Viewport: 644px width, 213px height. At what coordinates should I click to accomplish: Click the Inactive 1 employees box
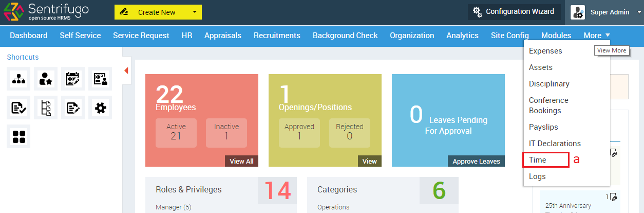tap(226, 133)
